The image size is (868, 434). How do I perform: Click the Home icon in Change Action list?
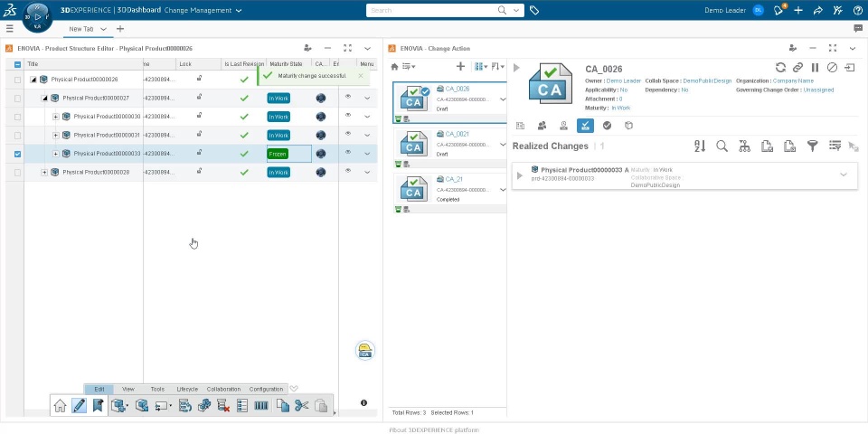coord(395,66)
